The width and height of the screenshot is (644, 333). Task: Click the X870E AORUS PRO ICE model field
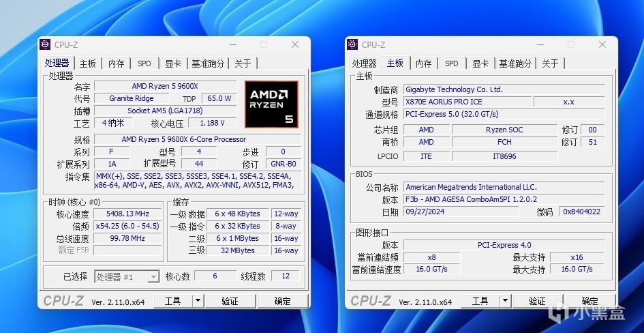coord(467,102)
